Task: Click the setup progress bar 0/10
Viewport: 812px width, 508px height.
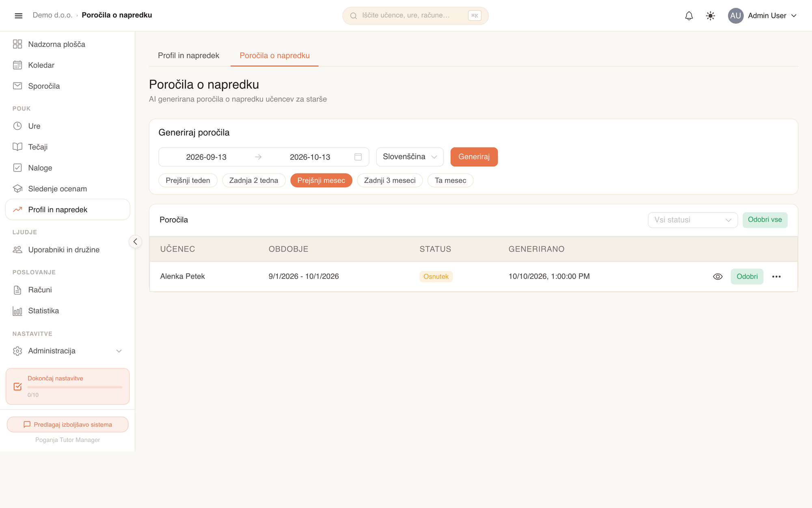Action: 75,387
